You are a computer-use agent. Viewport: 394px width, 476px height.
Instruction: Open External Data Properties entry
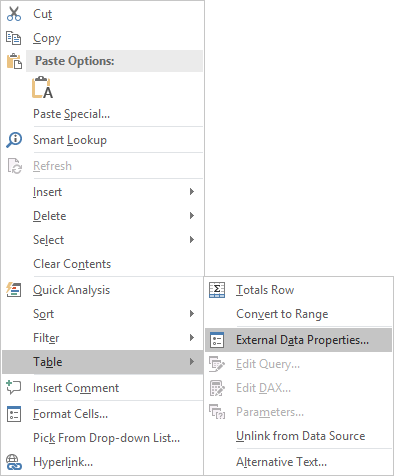(x=298, y=340)
